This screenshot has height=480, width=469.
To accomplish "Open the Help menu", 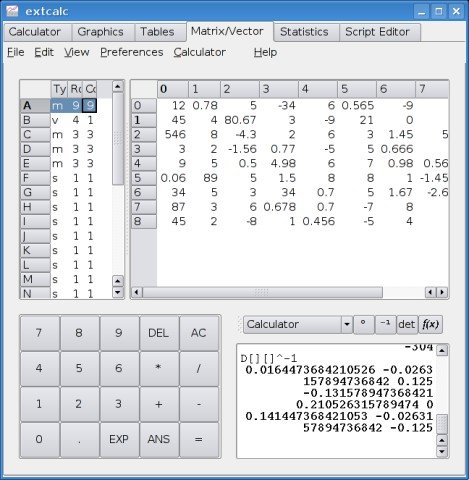I will pyautogui.click(x=265, y=52).
